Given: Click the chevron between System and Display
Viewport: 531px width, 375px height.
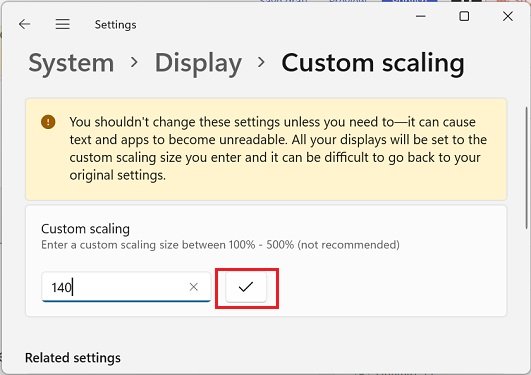Looking at the screenshot, I should [134, 62].
